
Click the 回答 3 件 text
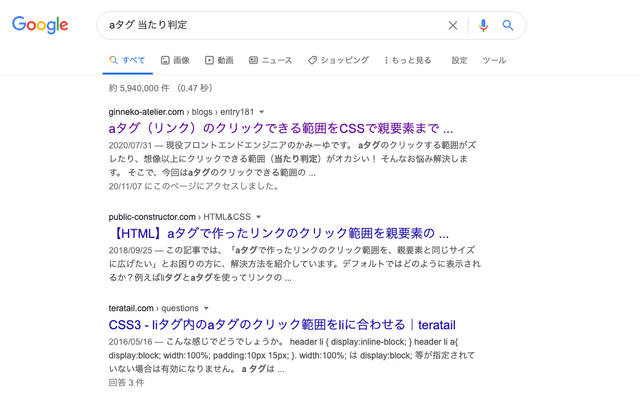coord(126,382)
